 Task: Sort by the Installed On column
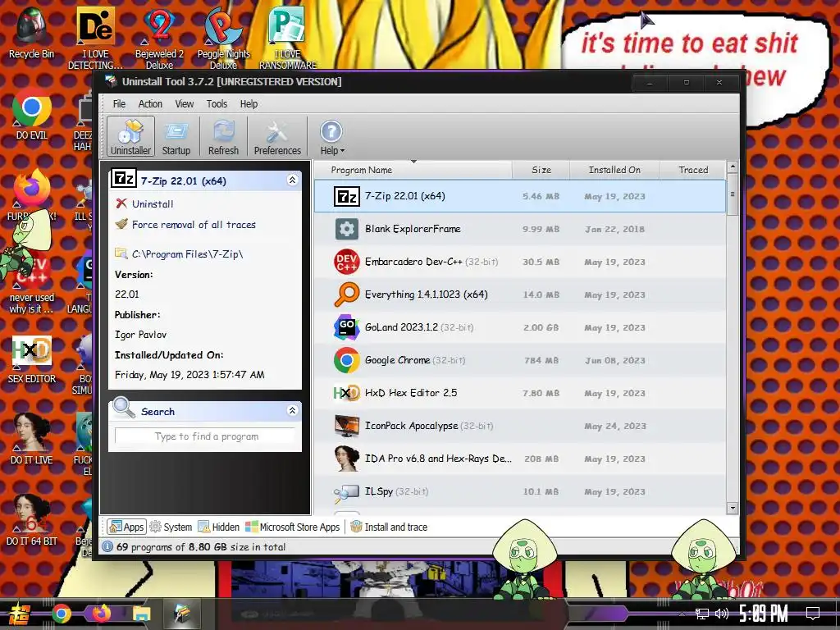pos(614,170)
